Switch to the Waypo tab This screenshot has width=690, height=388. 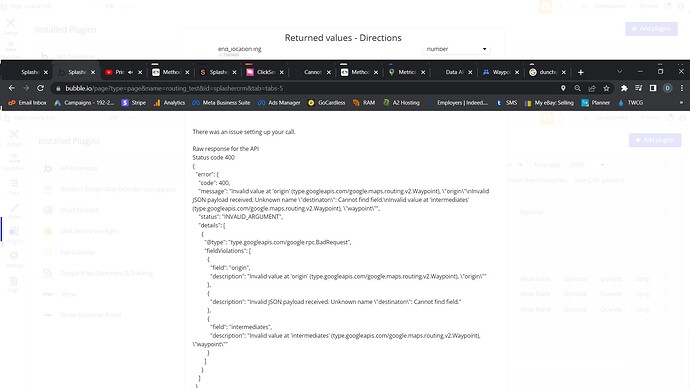500,72
